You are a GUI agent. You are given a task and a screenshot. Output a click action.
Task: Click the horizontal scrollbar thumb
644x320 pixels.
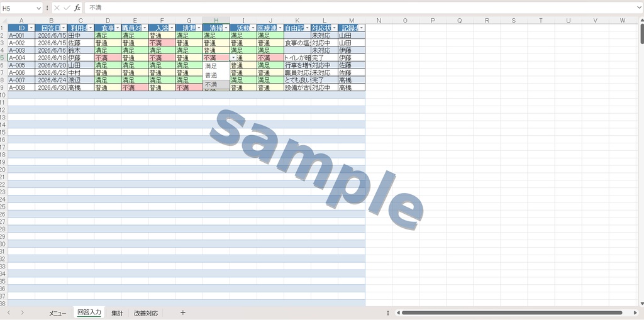click(x=512, y=313)
